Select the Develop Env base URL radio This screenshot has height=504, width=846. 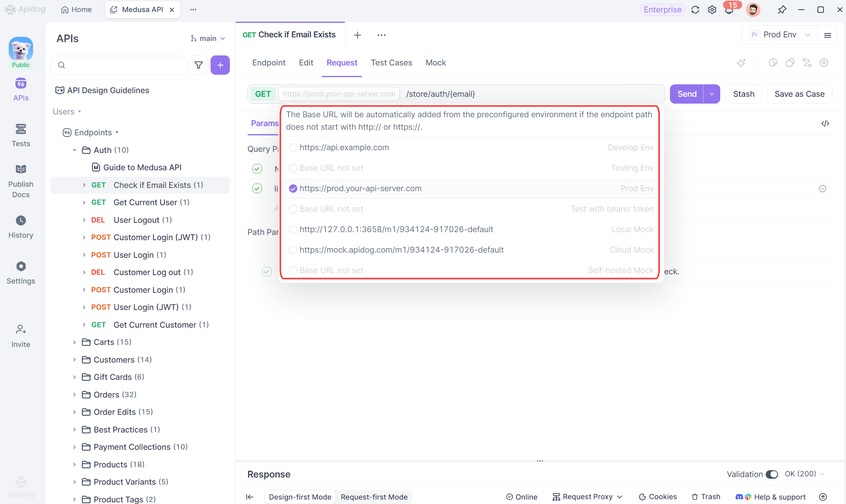pos(293,147)
